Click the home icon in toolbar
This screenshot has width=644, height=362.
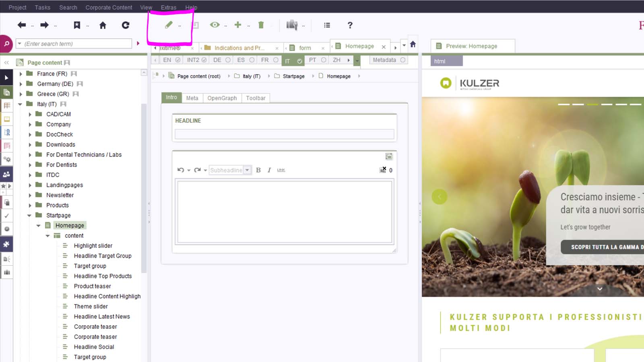coord(103,25)
